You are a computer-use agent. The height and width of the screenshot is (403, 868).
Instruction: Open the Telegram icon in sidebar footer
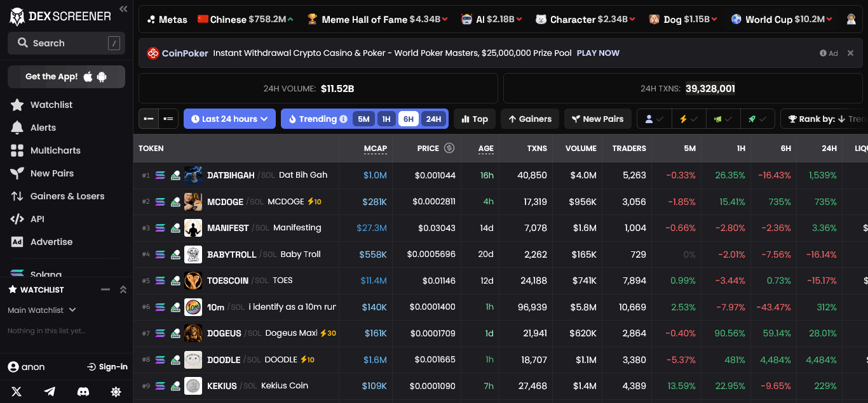click(50, 392)
